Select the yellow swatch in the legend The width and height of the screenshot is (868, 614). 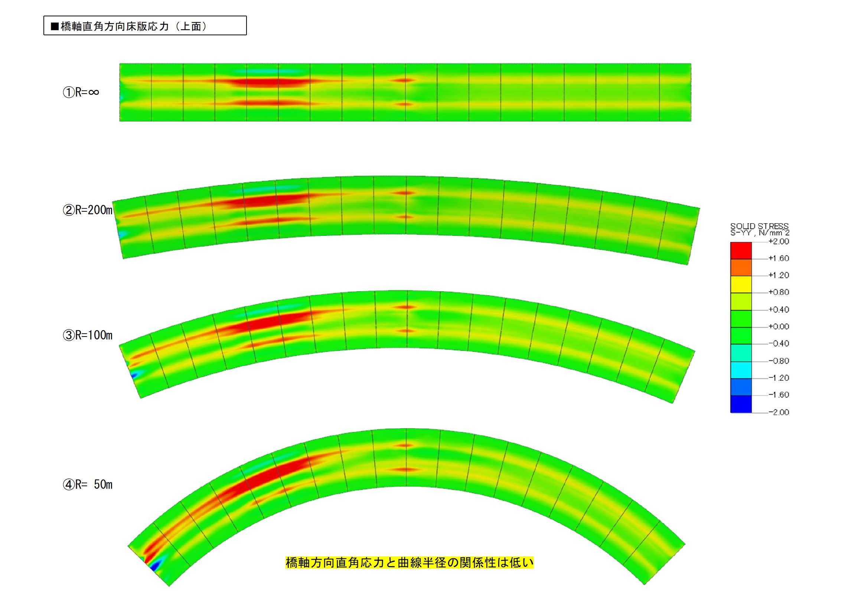pyautogui.click(x=741, y=284)
